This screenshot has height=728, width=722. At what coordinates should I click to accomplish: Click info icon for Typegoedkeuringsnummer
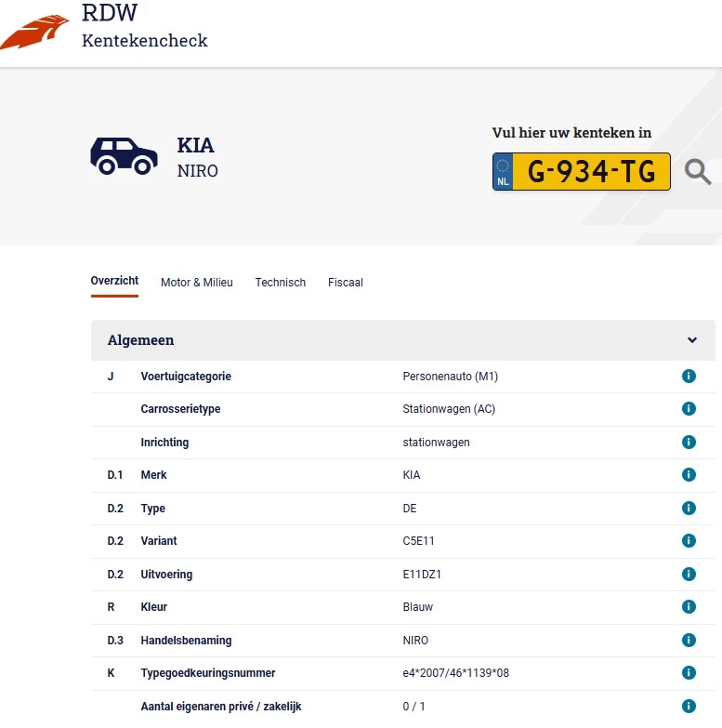pyautogui.click(x=689, y=672)
